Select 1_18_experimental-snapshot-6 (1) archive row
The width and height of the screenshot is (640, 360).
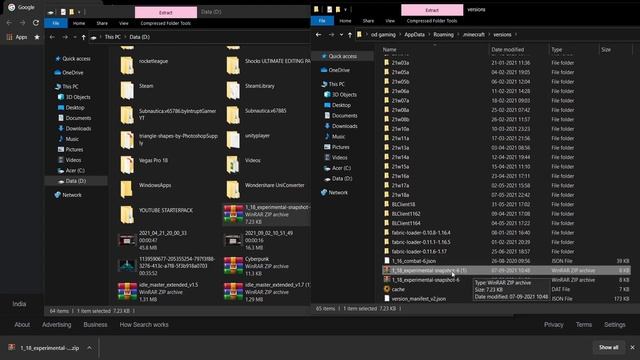point(506,271)
